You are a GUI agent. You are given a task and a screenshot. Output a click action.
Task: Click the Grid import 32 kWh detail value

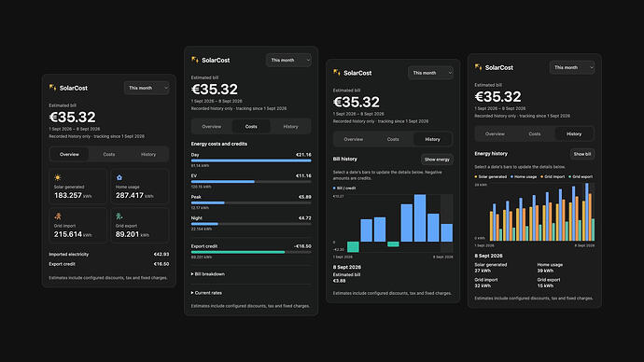(483, 285)
